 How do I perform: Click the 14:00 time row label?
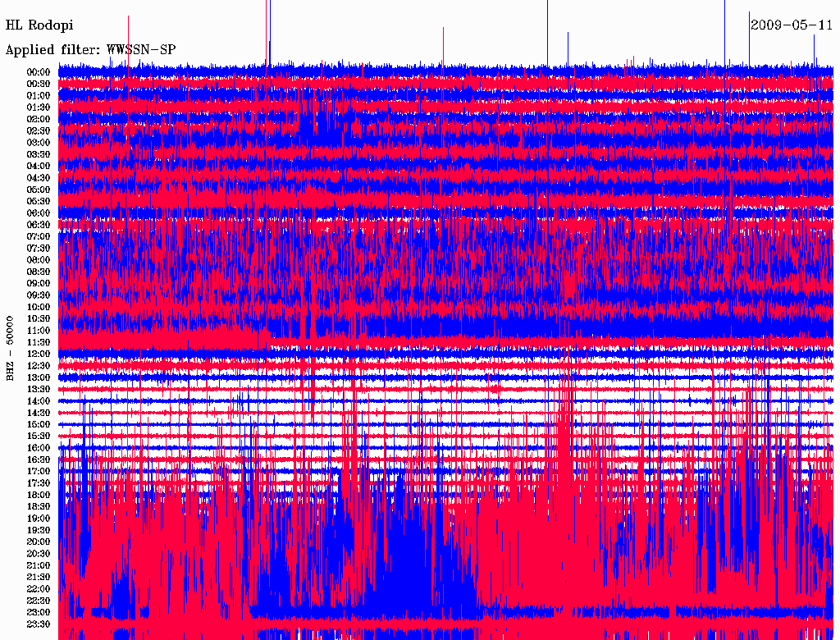(x=39, y=400)
